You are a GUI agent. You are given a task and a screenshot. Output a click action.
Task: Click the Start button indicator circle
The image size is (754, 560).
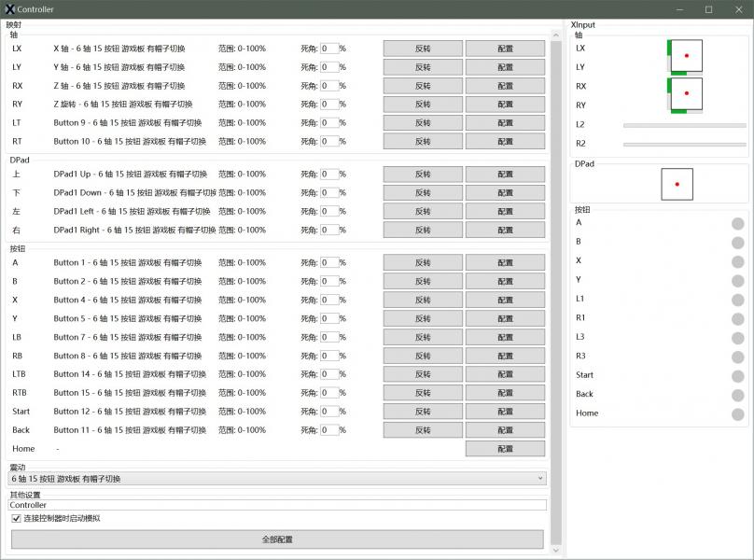tap(737, 375)
